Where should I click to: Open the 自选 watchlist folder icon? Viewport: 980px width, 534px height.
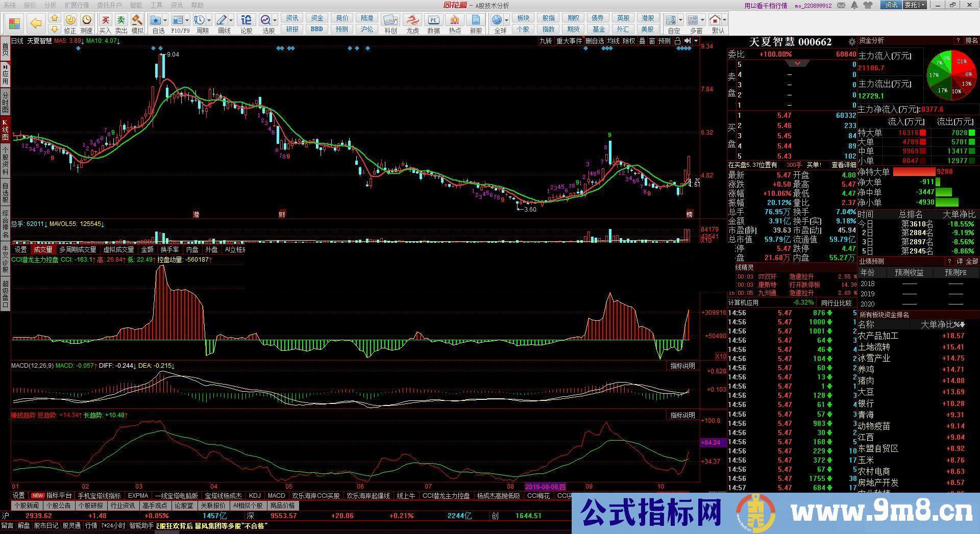(156, 20)
